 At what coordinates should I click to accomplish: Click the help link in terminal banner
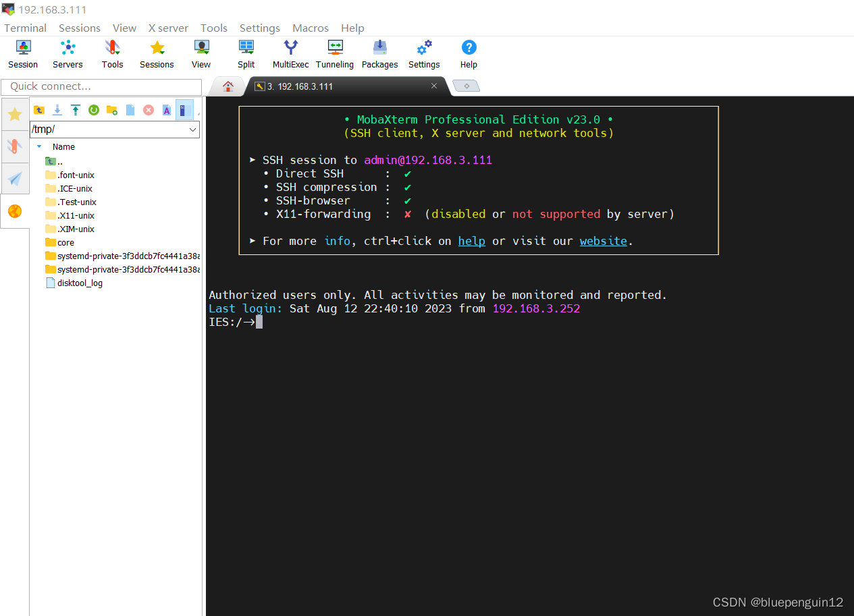(472, 241)
